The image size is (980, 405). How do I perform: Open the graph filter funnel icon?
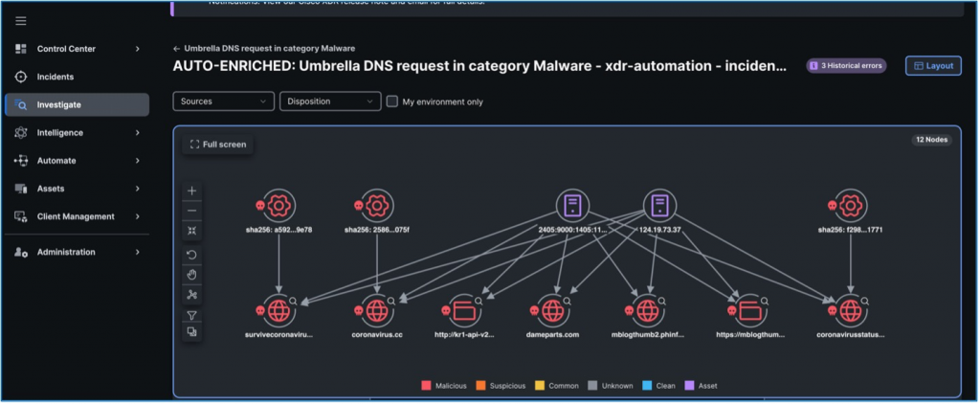(x=192, y=315)
